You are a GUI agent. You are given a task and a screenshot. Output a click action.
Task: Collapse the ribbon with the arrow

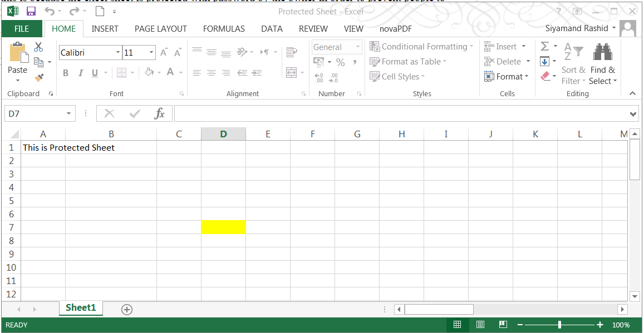point(633,93)
